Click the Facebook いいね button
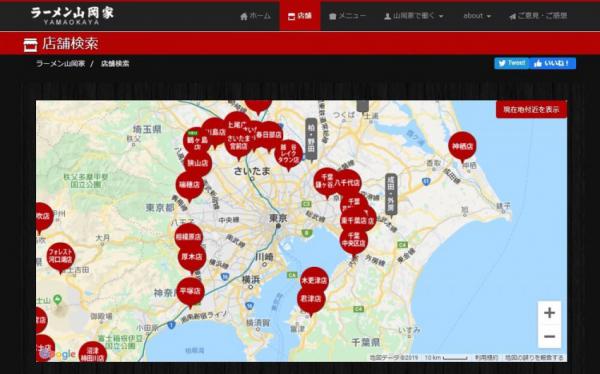The width and height of the screenshot is (600, 374). pyautogui.click(x=553, y=63)
